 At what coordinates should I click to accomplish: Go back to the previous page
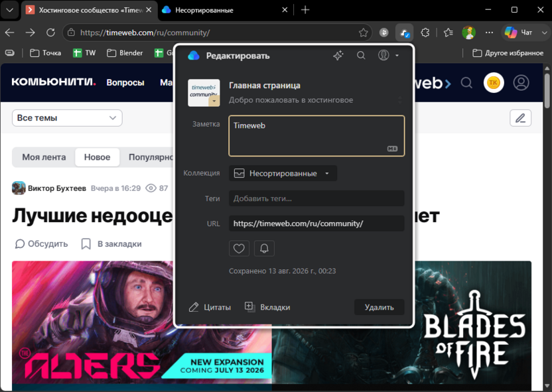(x=10, y=33)
